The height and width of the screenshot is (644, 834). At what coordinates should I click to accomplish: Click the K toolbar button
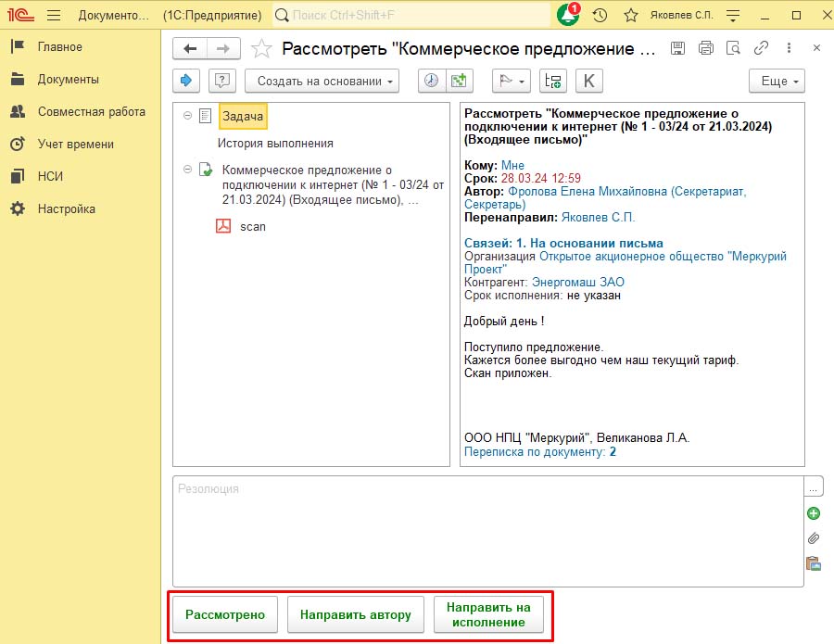click(x=589, y=81)
